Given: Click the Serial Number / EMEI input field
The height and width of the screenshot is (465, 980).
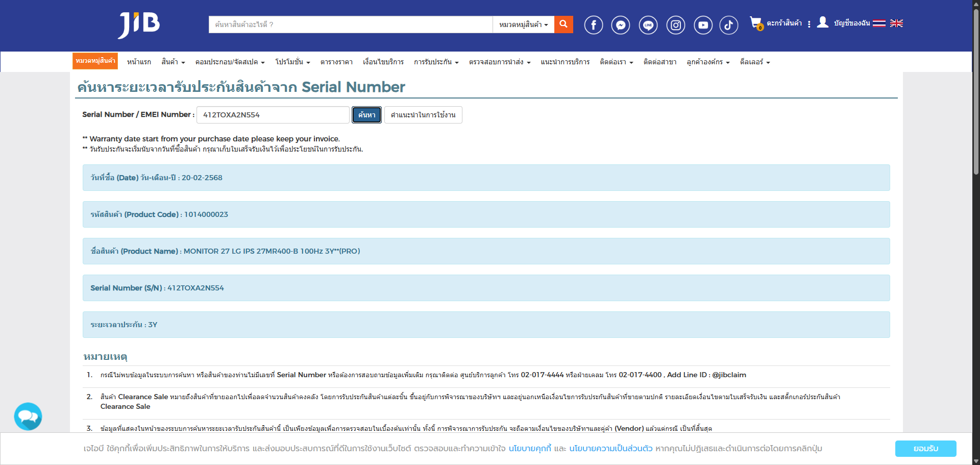Looking at the screenshot, I should 273,115.
